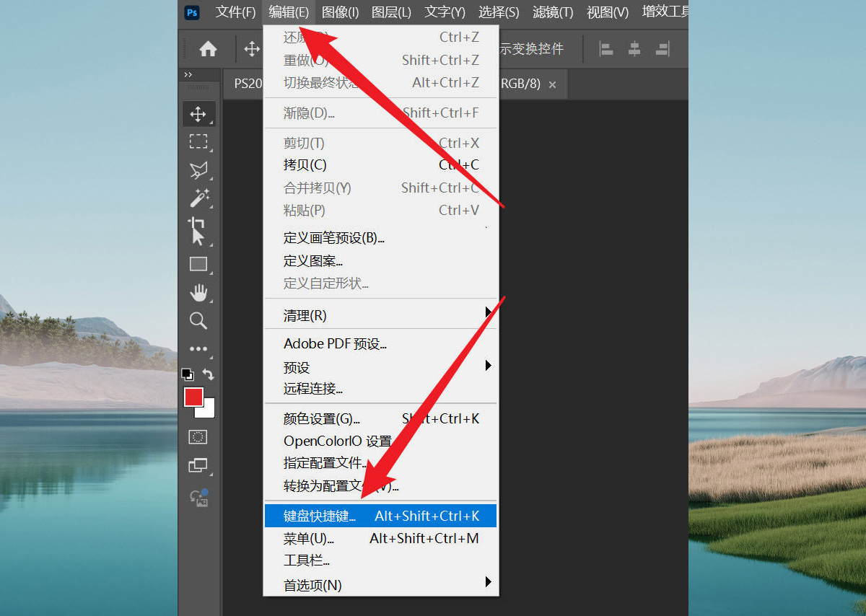Viewport: 866px width, 616px height.
Task: Choose 定义画笔预设(B)...
Action: click(x=381, y=238)
